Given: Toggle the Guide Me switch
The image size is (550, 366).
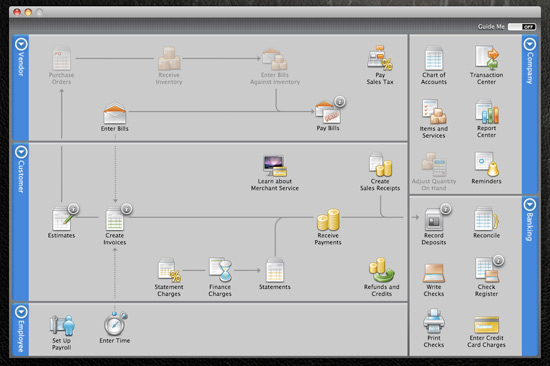Looking at the screenshot, I should tap(522, 27).
